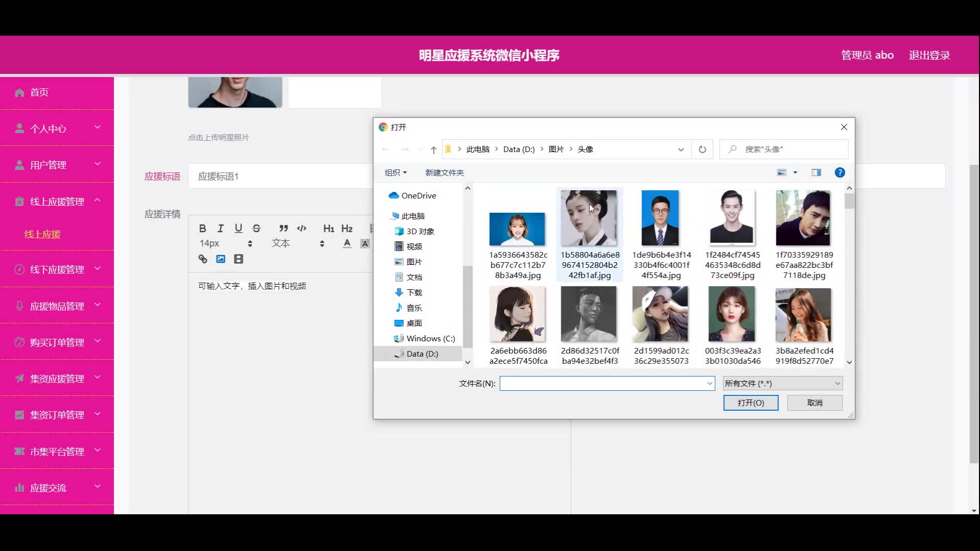The height and width of the screenshot is (551, 980).
Task: Apply H2 heading in editor
Action: pos(347,228)
